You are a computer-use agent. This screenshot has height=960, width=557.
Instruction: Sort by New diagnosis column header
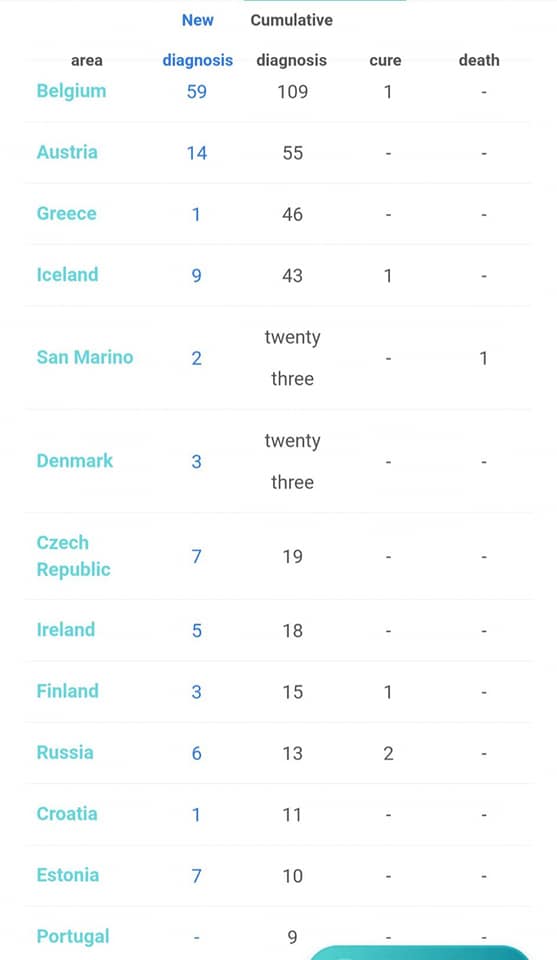(x=198, y=40)
